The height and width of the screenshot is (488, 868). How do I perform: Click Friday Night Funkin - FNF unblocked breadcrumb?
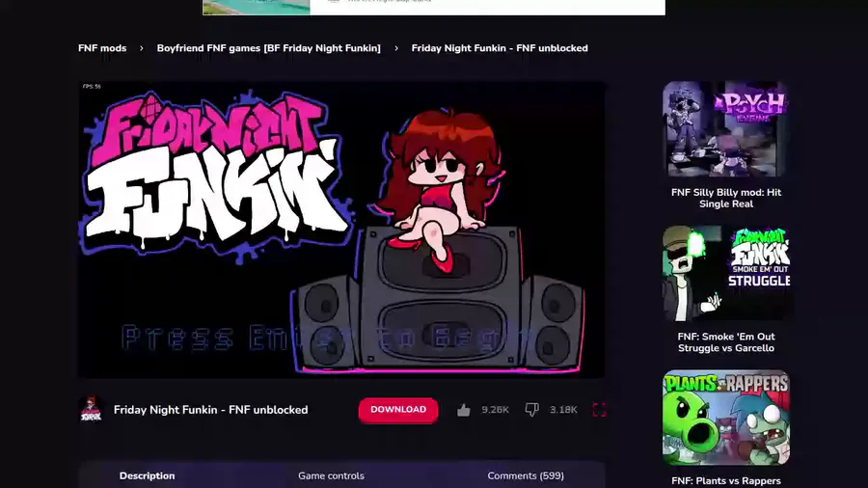click(x=500, y=48)
